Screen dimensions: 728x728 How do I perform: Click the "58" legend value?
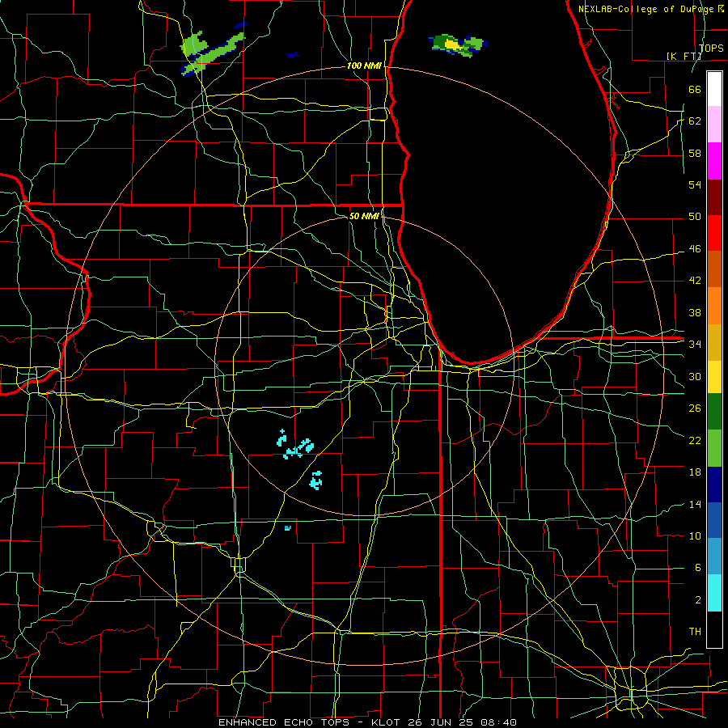pos(695,153)
